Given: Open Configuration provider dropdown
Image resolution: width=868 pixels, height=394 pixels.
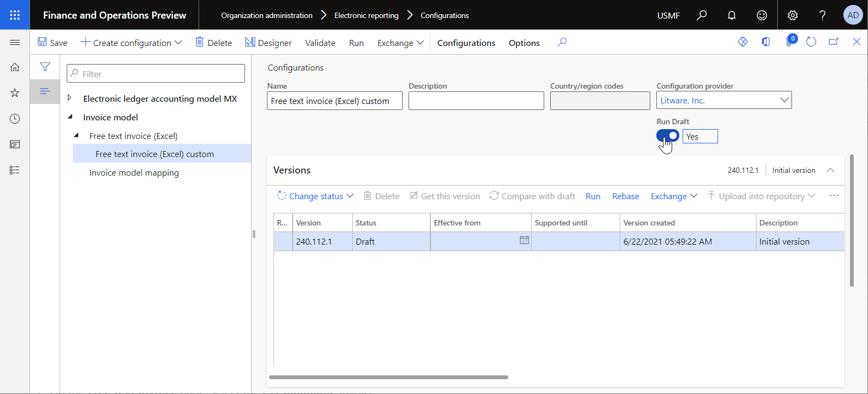Looking at the screenshot, I should [784, 100].
